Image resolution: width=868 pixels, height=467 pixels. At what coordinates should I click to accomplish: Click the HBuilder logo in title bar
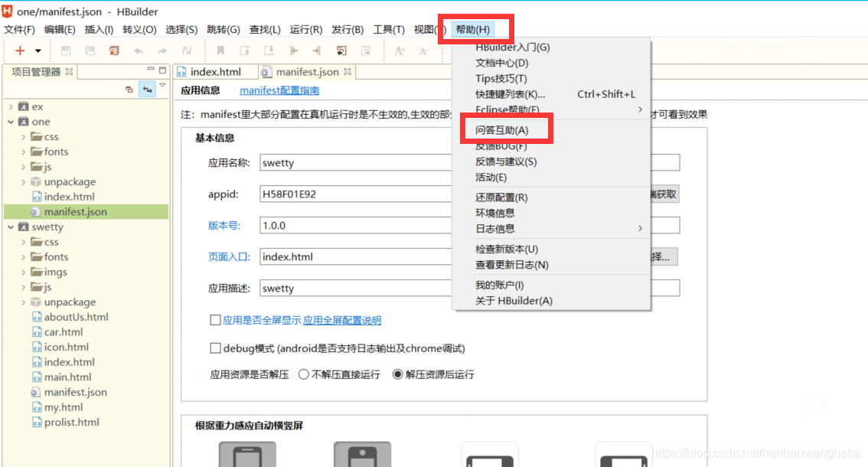tap(7, 11)
